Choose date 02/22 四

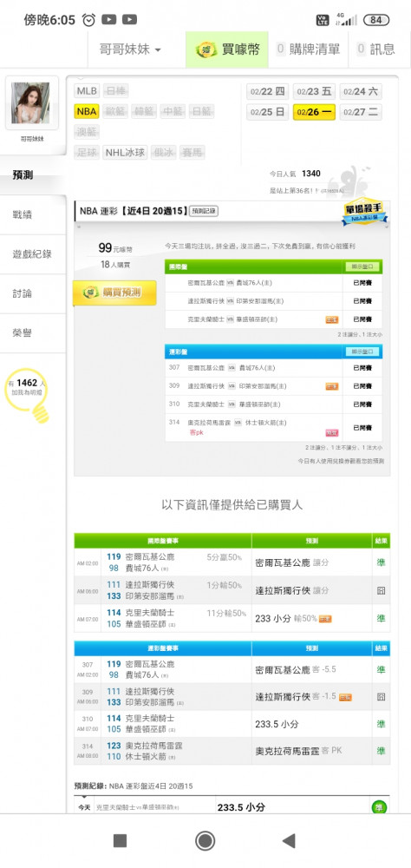268,92
